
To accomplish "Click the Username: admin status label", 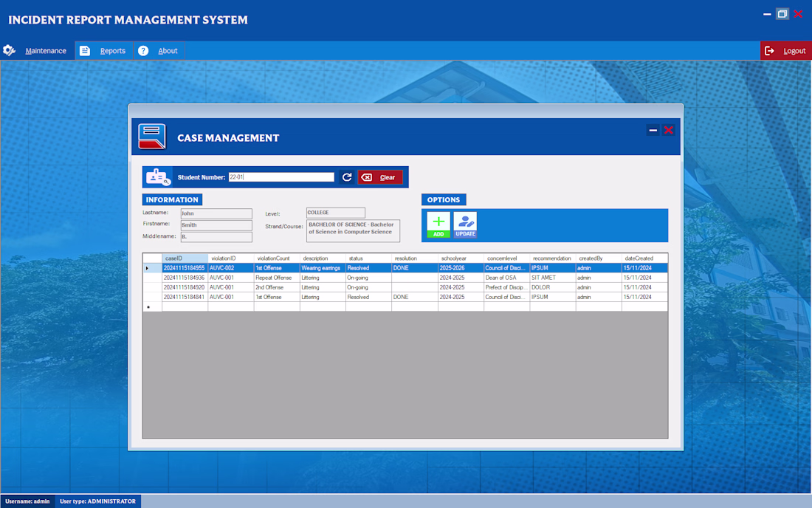I will (x=27, y=501).
